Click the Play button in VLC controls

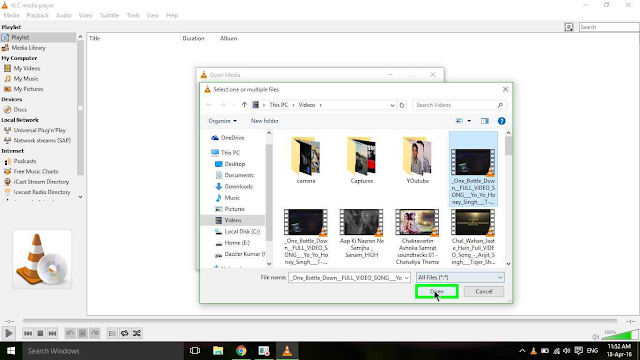(9, 333)
